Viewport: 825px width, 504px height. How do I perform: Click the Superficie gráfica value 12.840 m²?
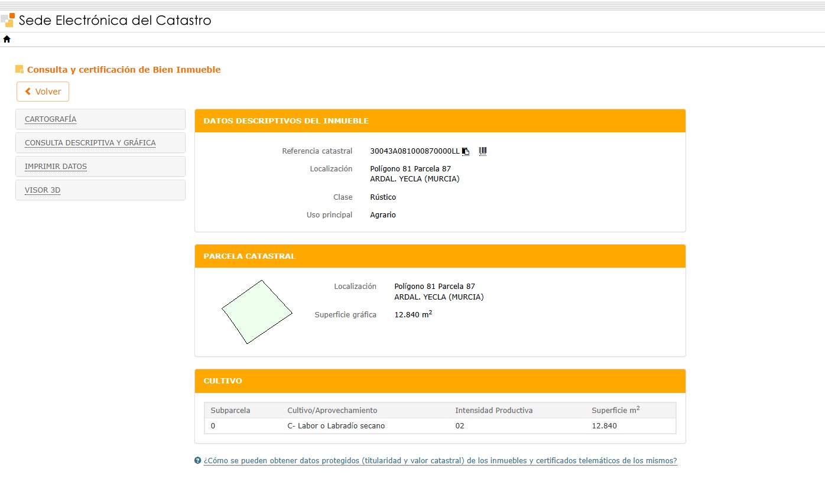click(413, 314)
